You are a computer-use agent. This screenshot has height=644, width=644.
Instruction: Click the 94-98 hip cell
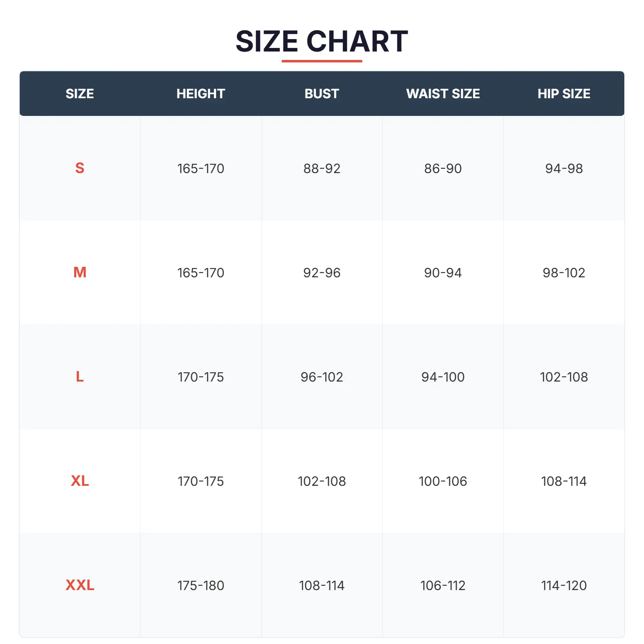(563, 168)
